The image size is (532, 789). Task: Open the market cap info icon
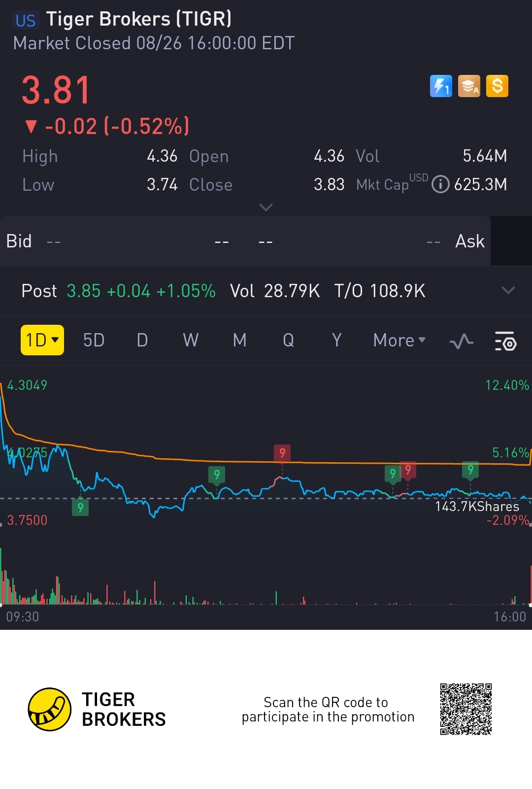[440, 184]
